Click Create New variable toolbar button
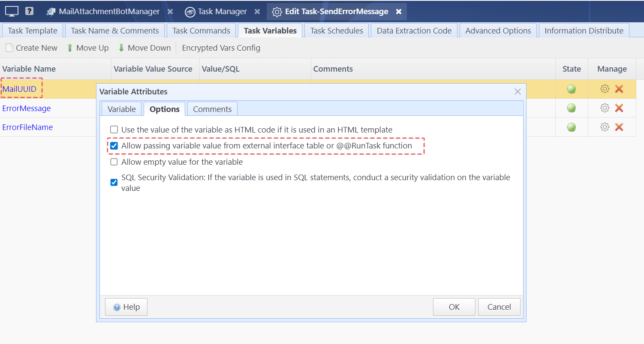The width and height of the screenshot is (644, 344). click(x=31, y=48)
